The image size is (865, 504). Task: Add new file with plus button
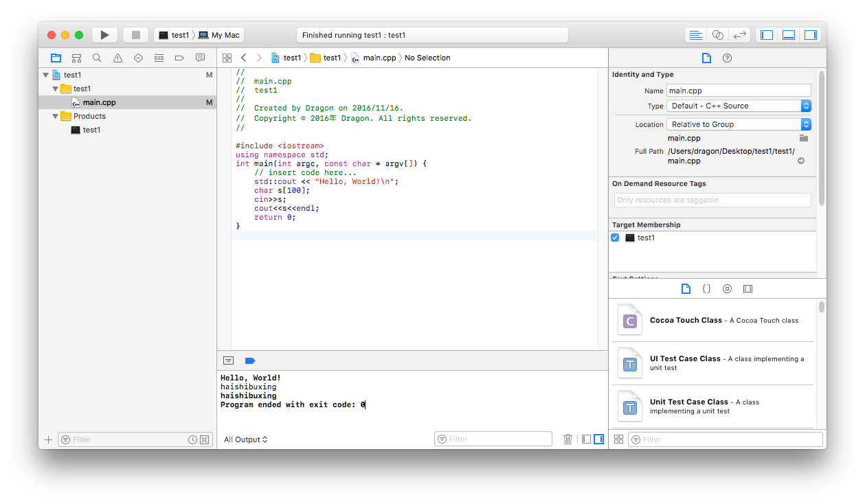(48, 439)
